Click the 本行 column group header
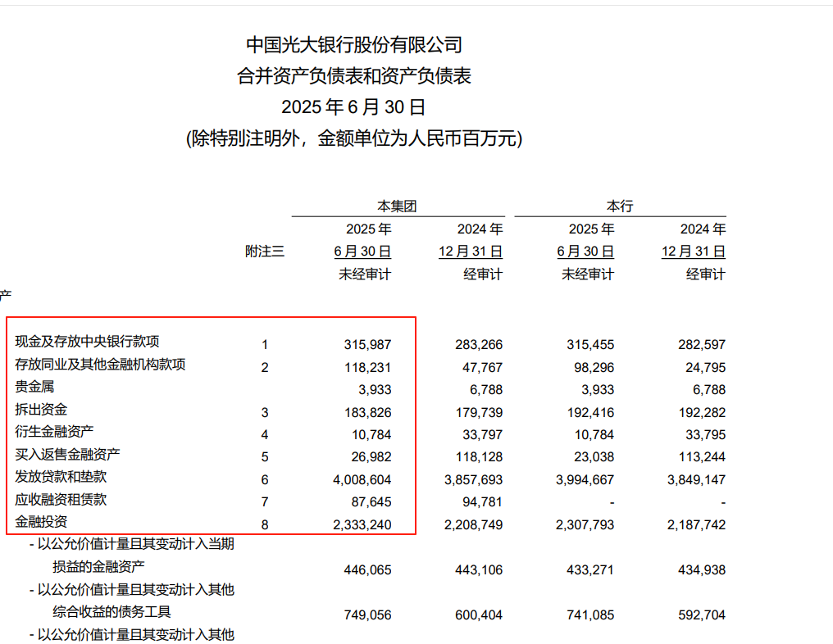 (620, 206)
